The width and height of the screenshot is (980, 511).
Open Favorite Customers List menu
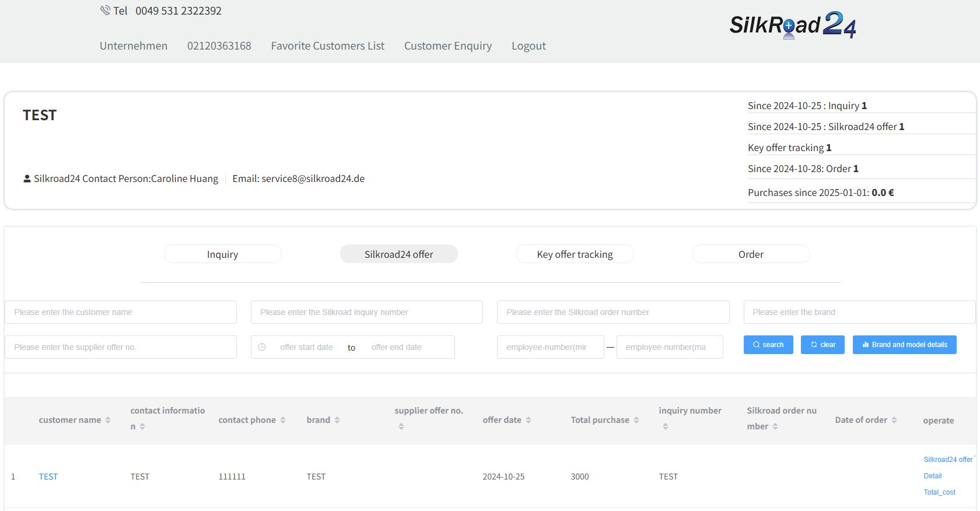(x=327, y=45)
